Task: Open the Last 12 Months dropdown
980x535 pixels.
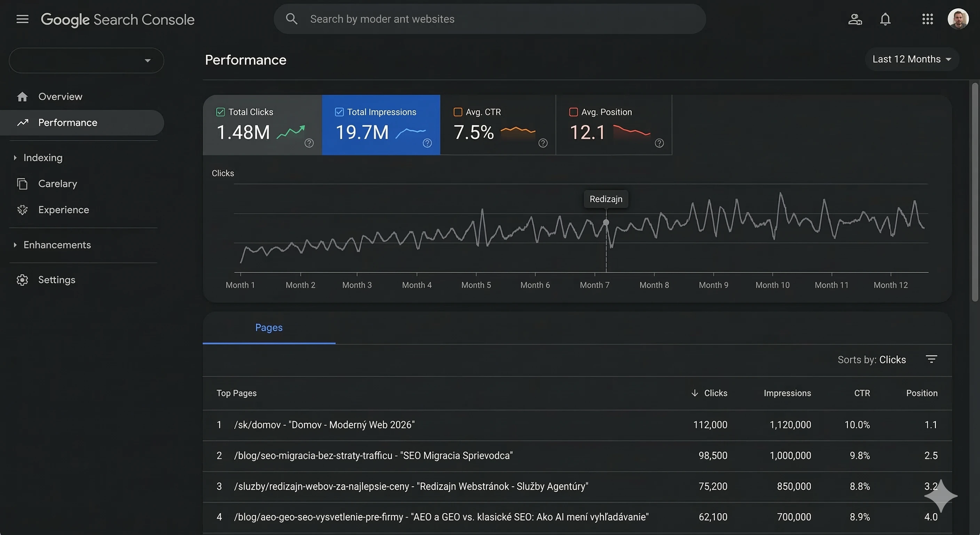Action: (x=911, y=60)
